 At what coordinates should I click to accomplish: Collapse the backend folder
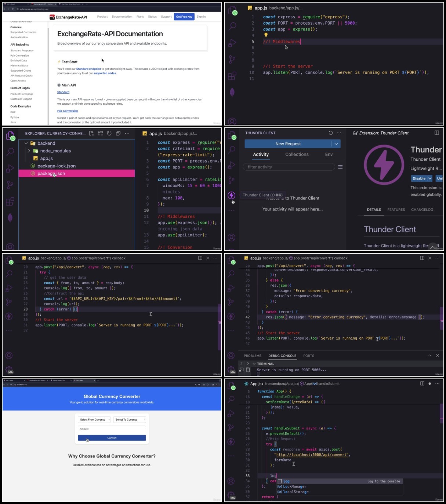tap(26, 143)
